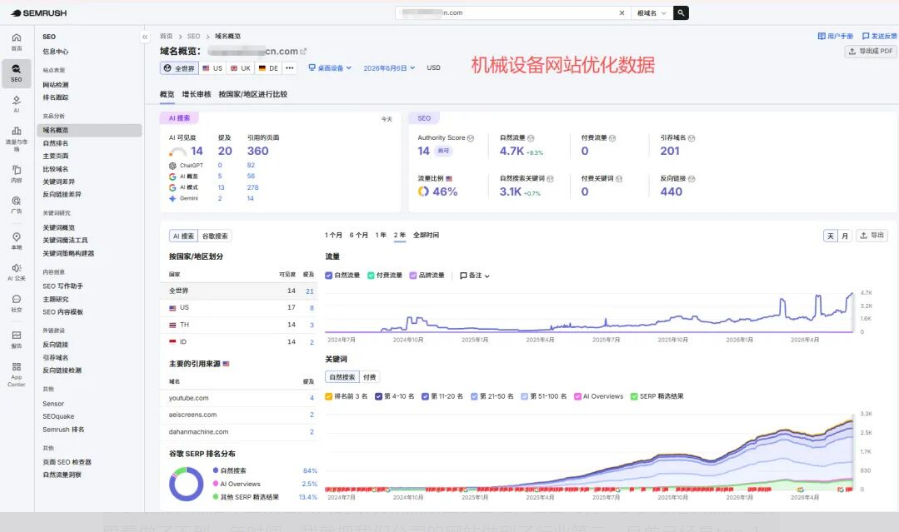Open the 流量与市场 bar chart icon
Screen dimensions: 899x532
tap(16, 131)
